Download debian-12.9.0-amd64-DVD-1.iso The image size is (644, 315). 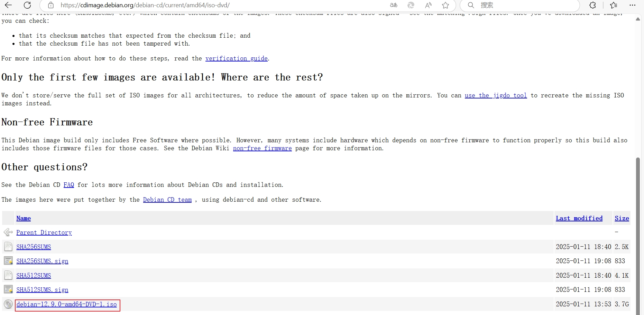point(67,304)
